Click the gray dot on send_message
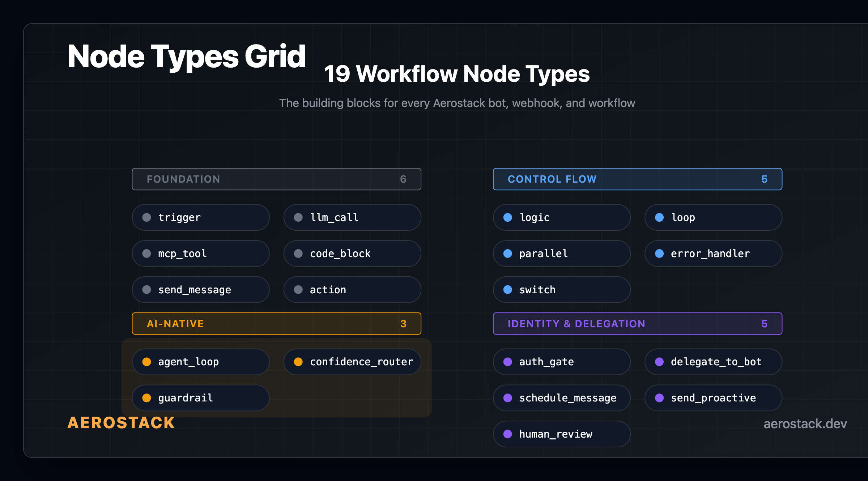The image size is (868, 481). click(x=147, y=290)
